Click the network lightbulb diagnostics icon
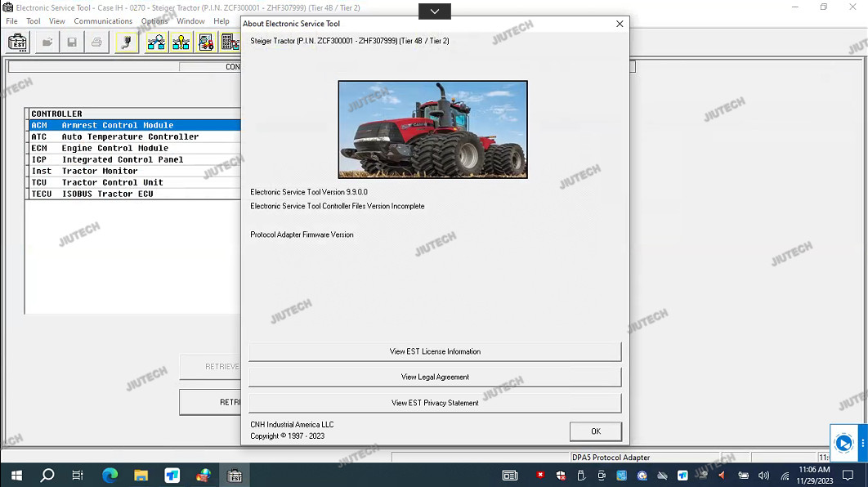868x487 pixels. [x=181, y=42]
